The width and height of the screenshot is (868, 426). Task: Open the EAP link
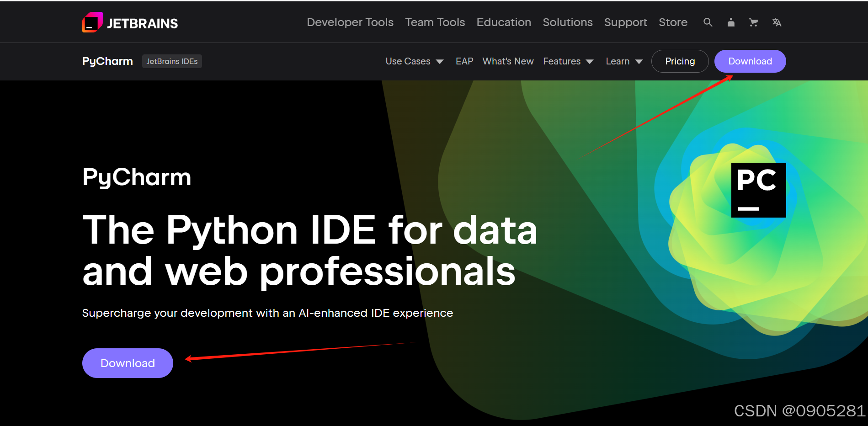tap(464, 61)
